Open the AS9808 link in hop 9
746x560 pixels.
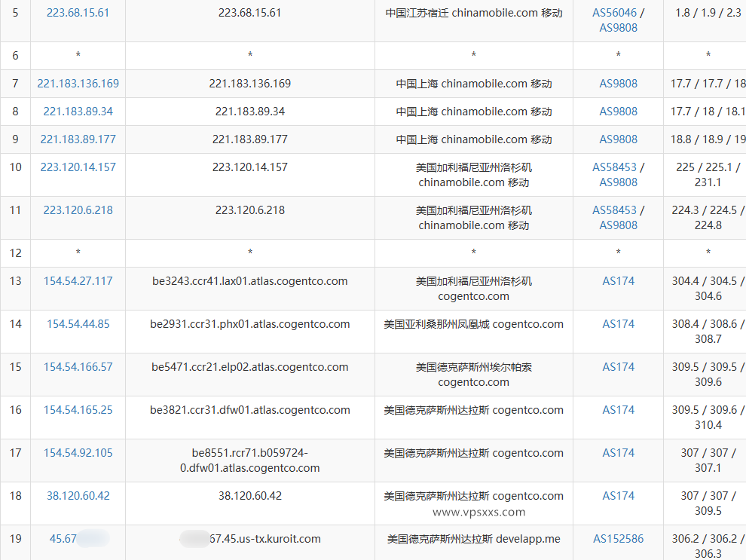click(618, 139)
